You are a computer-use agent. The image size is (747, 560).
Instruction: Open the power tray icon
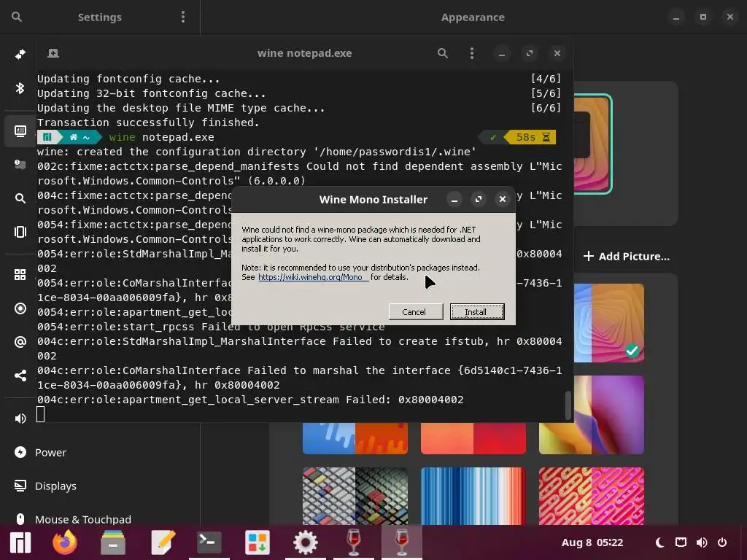722,542
